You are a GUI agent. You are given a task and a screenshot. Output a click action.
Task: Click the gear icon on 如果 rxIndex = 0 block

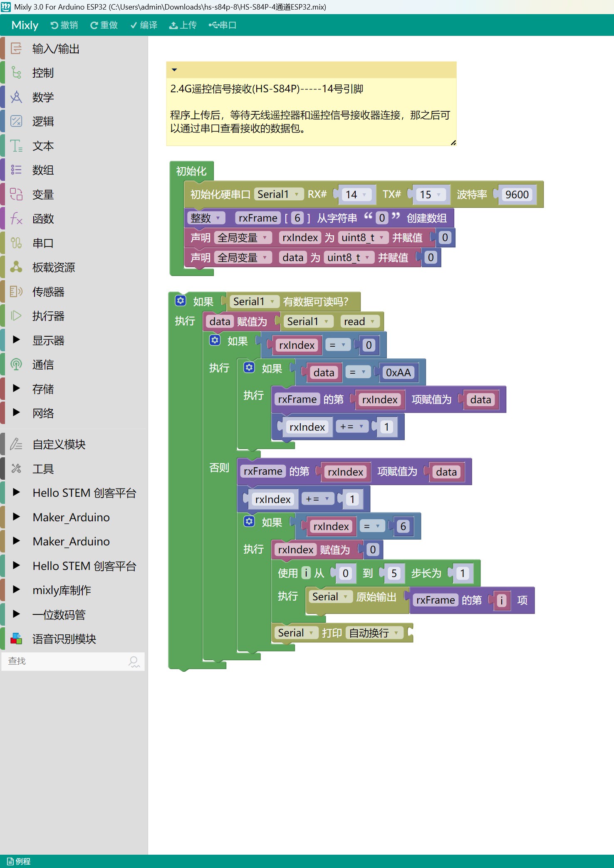(x=215, y=340)
